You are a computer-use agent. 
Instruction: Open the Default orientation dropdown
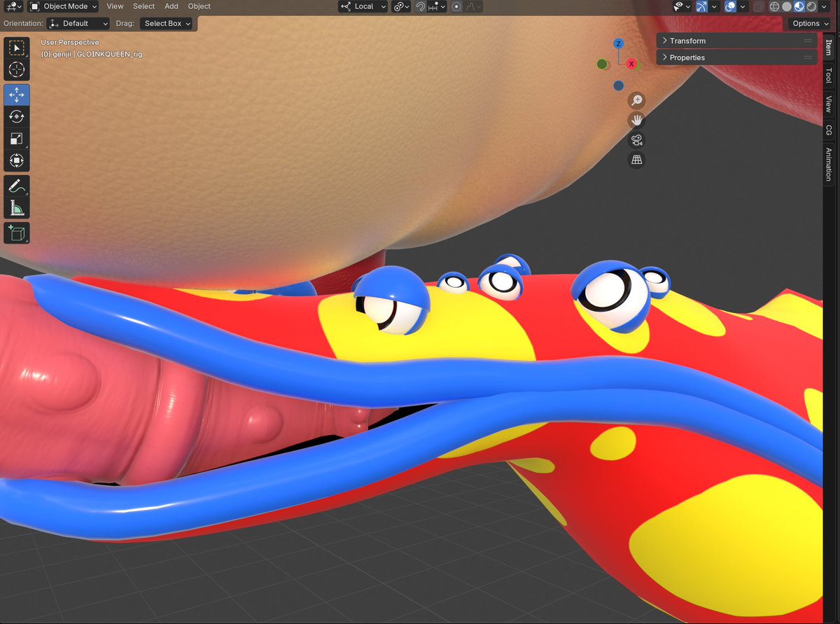(x=79, y=23)
